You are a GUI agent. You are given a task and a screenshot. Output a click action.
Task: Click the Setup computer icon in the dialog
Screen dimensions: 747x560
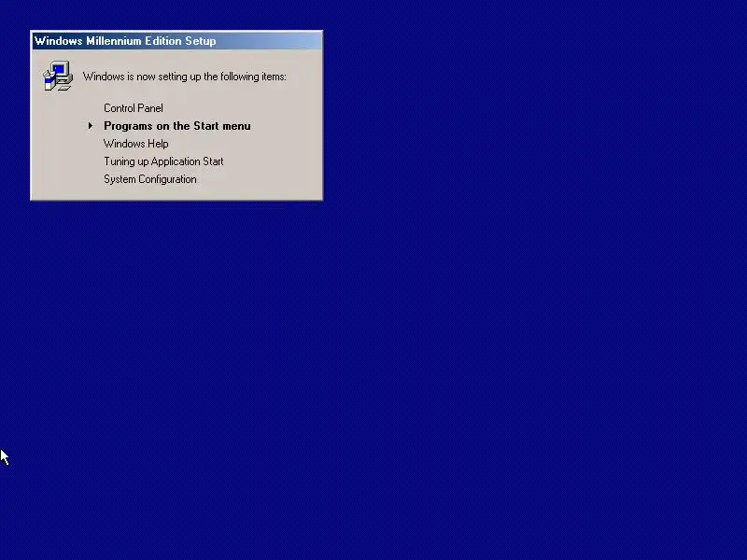[x=58, y=76]
